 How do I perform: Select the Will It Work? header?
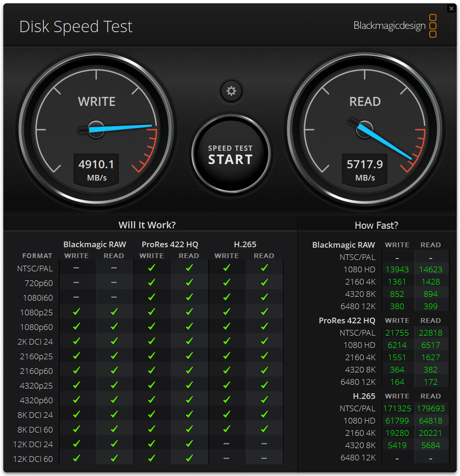[147, 225]
